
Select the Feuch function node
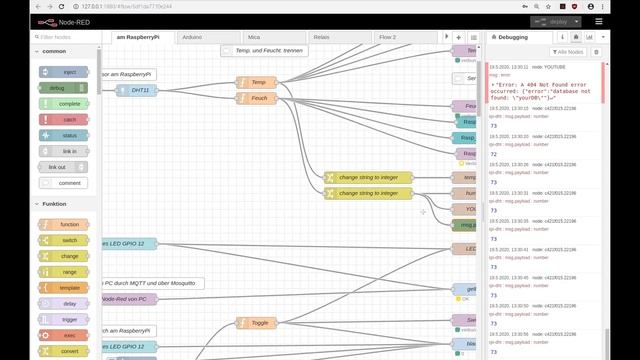256,98
